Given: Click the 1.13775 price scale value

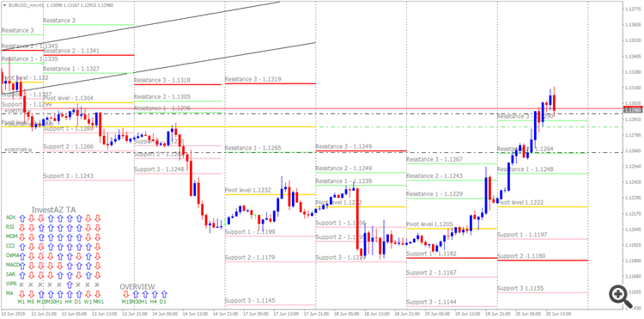Looking at the screenshot, I should pos(634,9).
